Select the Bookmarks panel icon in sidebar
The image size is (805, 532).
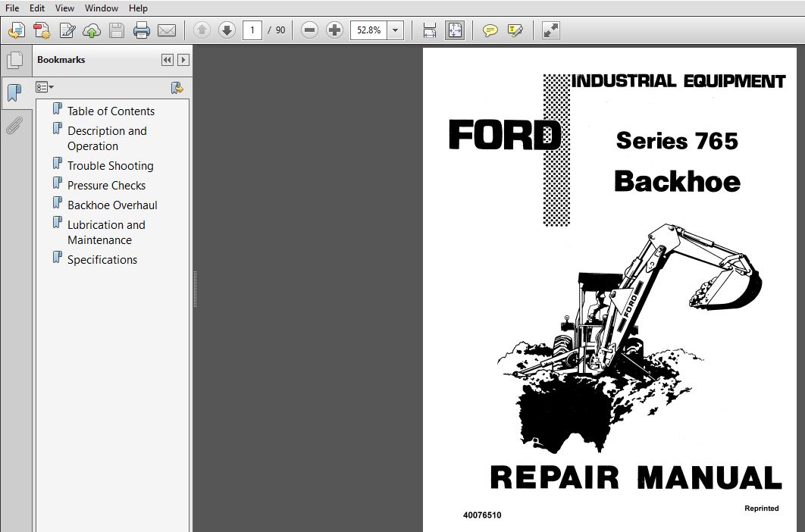tap(15, 93)
